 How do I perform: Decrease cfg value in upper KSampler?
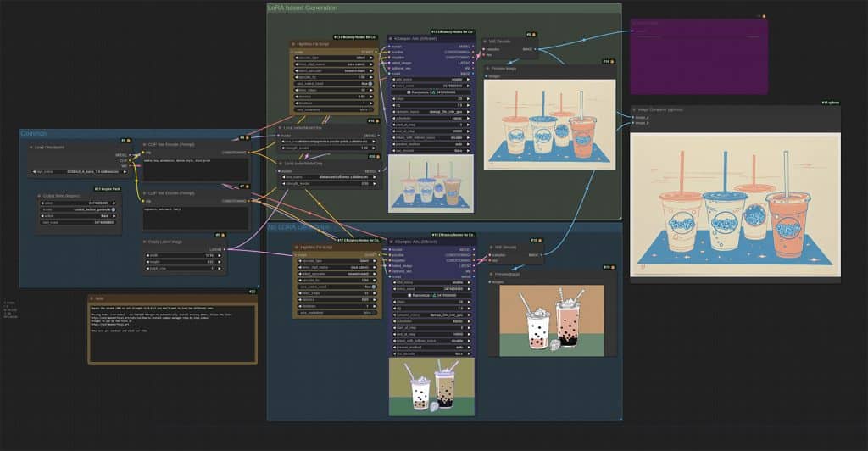(395, 105)
